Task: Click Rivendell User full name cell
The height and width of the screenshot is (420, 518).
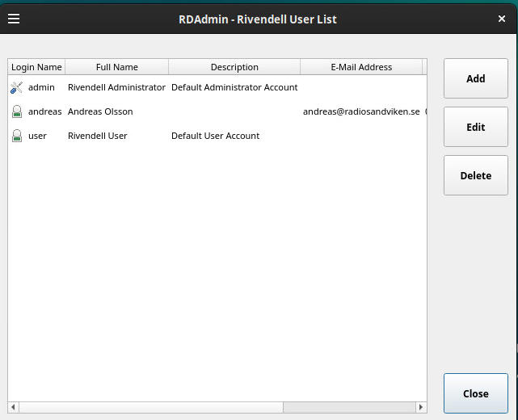Action: pyautogui.click(x=98, y=136)
